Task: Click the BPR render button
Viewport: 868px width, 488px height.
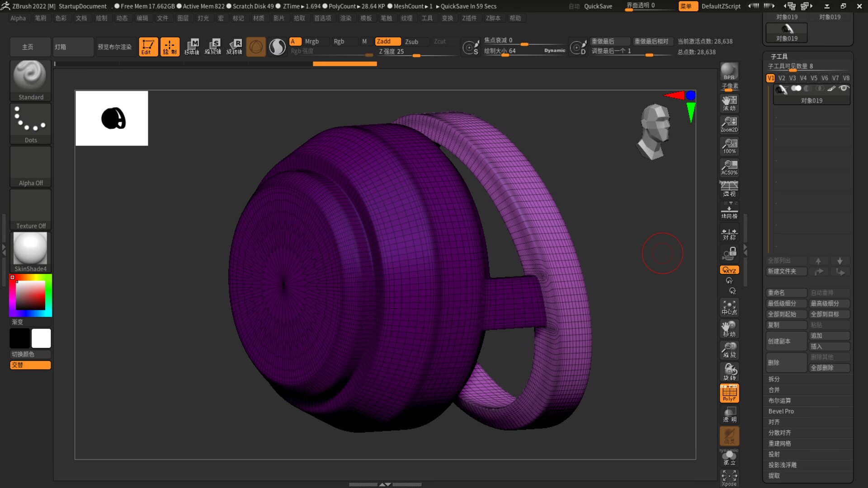Action: 729,71
